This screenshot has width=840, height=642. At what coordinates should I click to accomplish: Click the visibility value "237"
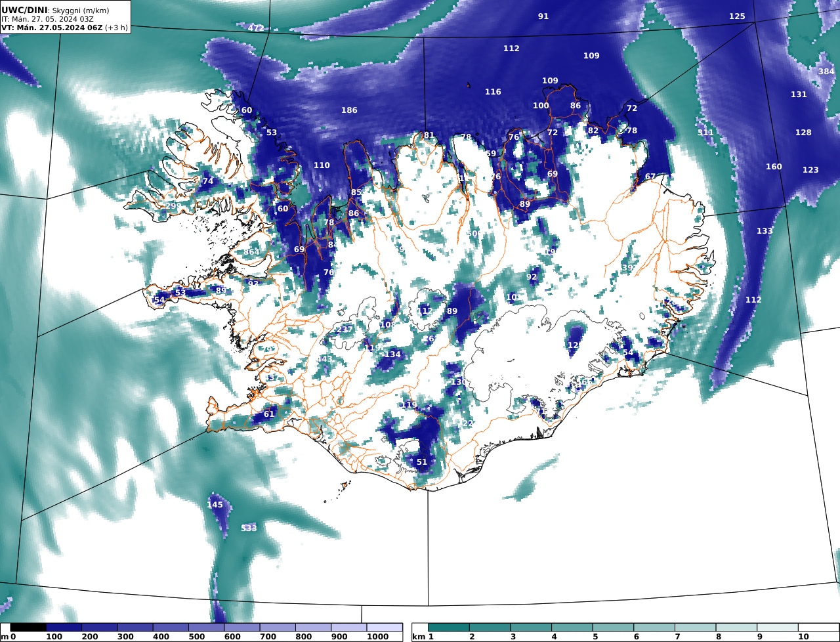345,330
